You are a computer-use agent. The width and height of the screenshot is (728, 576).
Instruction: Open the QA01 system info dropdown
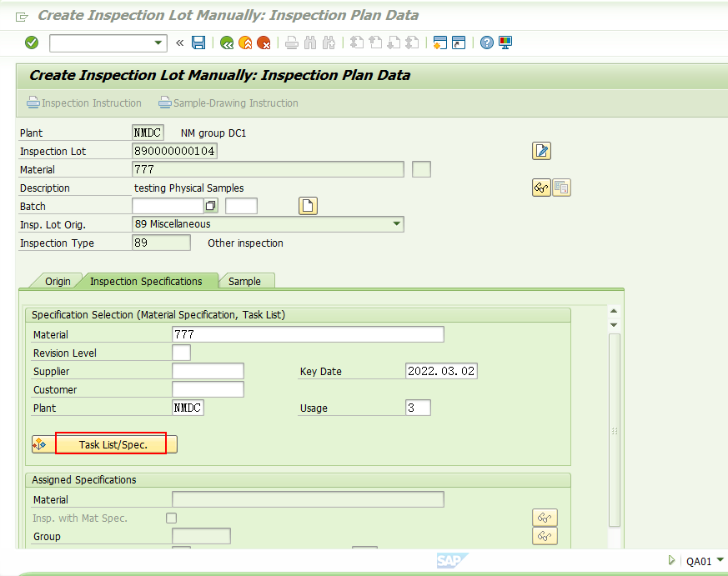pos(720,559)
